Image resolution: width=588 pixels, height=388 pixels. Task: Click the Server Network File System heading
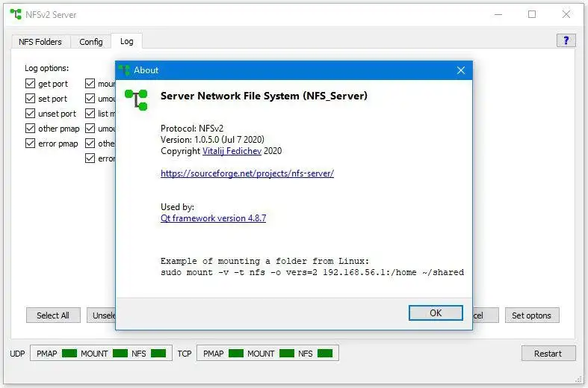coord(264,96)
